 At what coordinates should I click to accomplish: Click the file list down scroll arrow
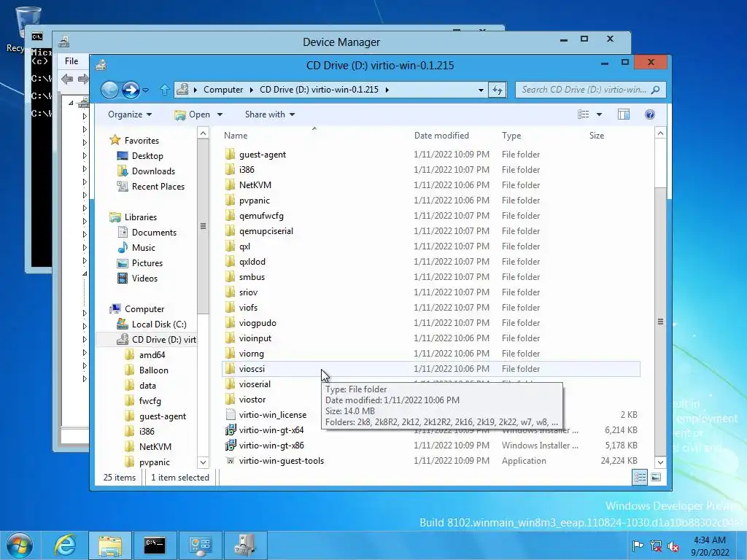(x=660, y=462)
